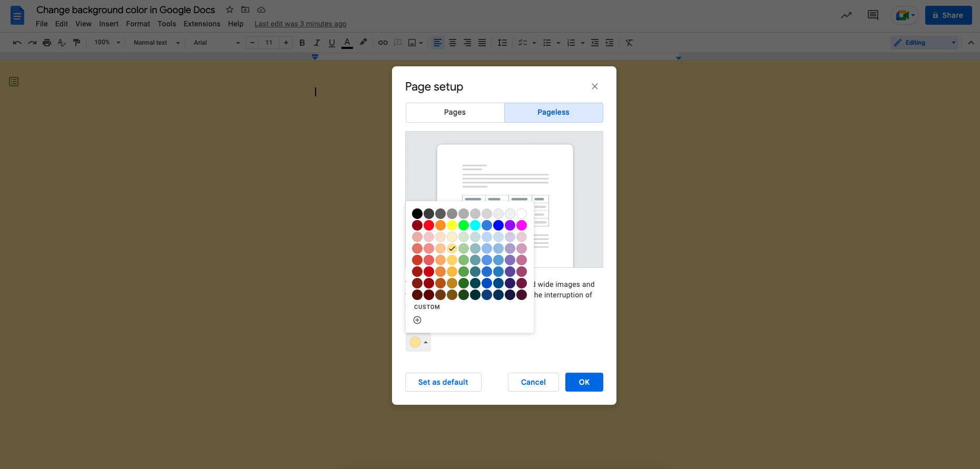The width and height of the screenshot is (980, 469).
Task: Expand the Arial font dropdown
Action: pos(216,43)
